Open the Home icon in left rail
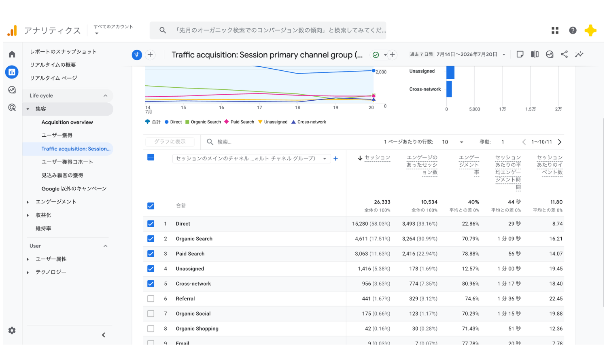 coord(12,54)
